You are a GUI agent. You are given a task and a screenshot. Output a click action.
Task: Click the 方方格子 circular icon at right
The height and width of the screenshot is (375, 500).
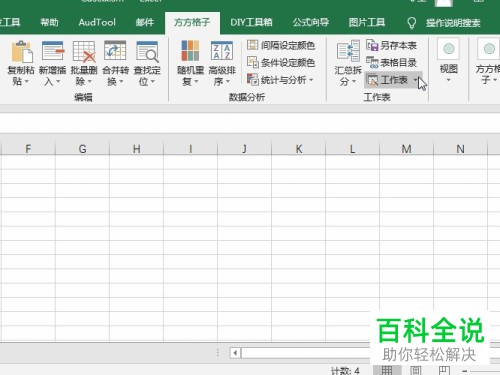click(x=489, y=49)
